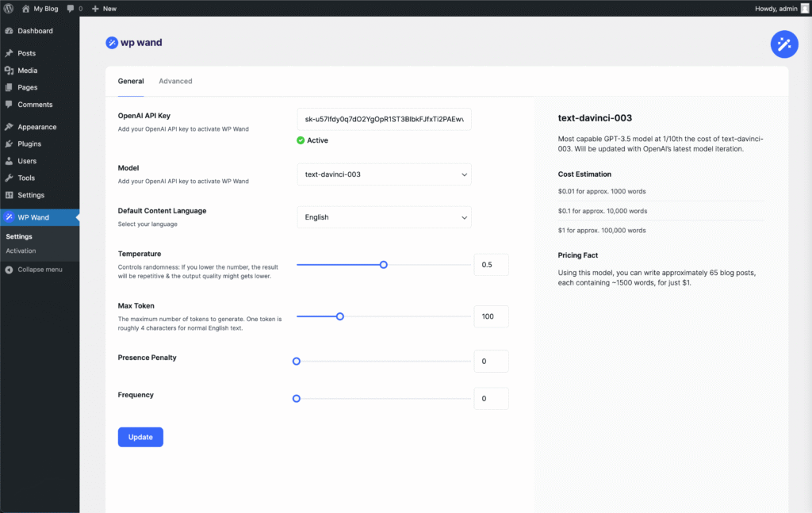Click '$0.01 for approx. 1000 words' text
Screen dimensions: 812x513
[x=602, y=191]
